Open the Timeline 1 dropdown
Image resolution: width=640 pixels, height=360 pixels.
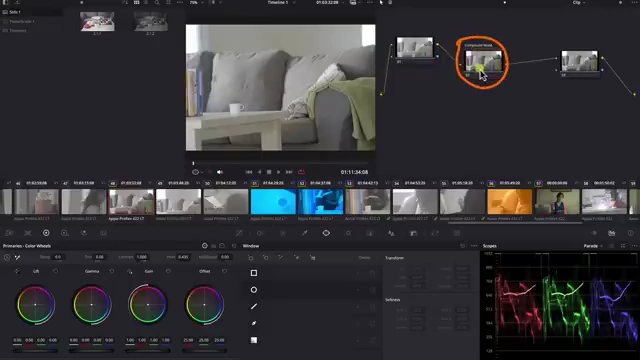point(282,2)
